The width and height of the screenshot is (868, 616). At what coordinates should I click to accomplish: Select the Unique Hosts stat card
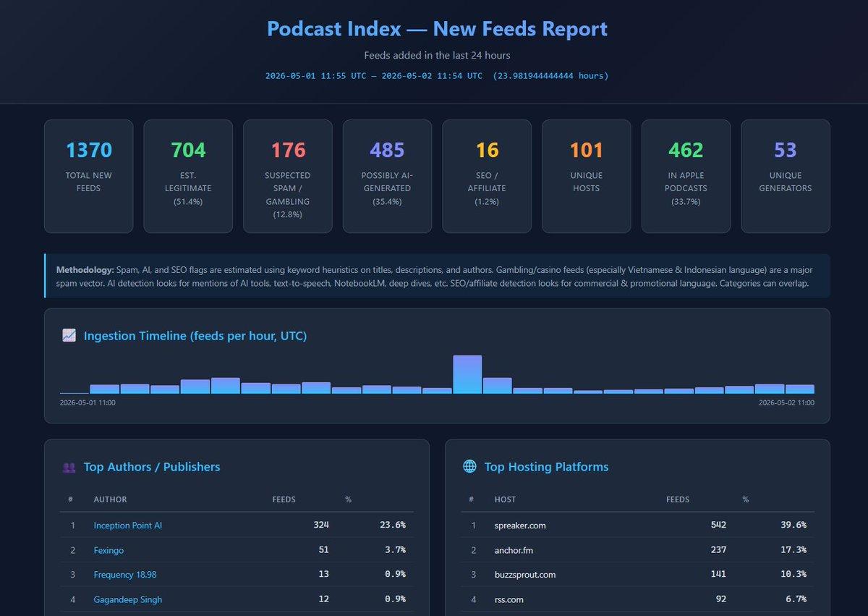click(587, 177)
